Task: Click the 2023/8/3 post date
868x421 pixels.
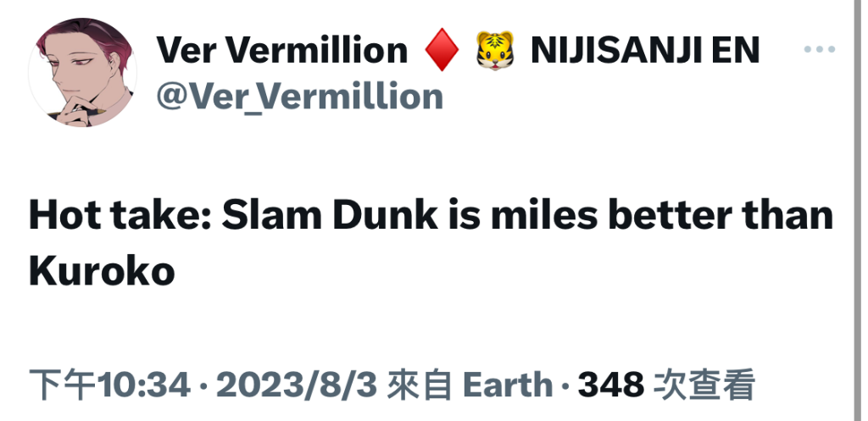Action: point(296,385)
